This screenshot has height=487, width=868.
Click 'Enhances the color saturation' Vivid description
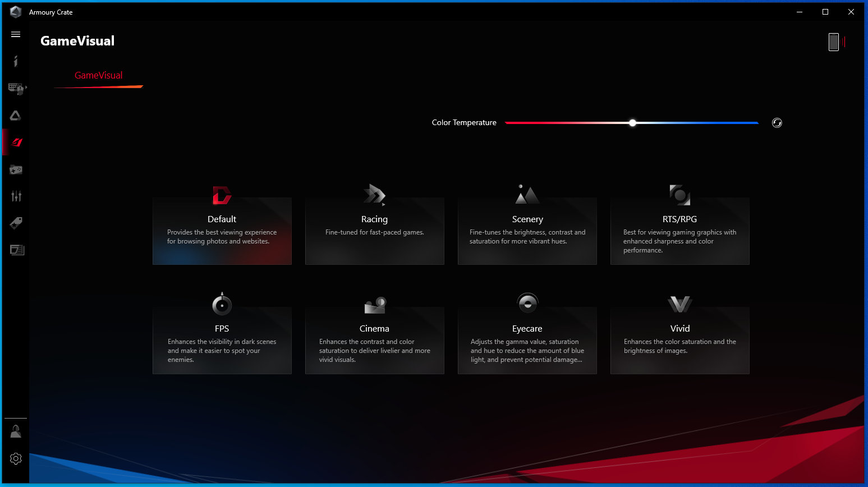[679, 346]
